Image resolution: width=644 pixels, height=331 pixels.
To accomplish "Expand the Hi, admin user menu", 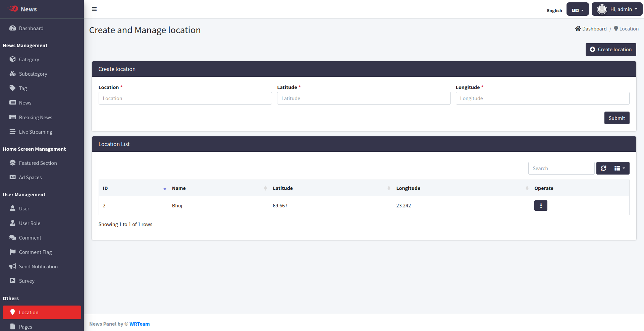I will click(617, 9).
